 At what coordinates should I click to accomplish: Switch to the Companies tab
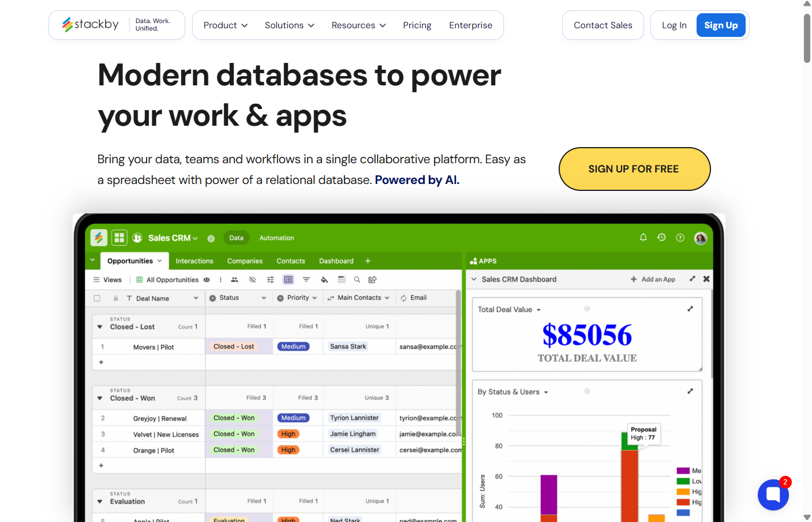(x=245, y=261)
